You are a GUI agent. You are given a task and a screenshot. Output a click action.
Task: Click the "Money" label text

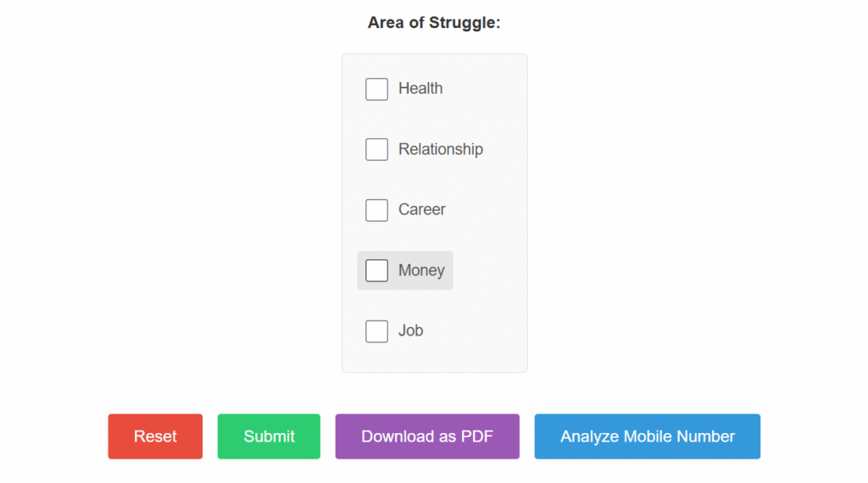tap(421, 270)
